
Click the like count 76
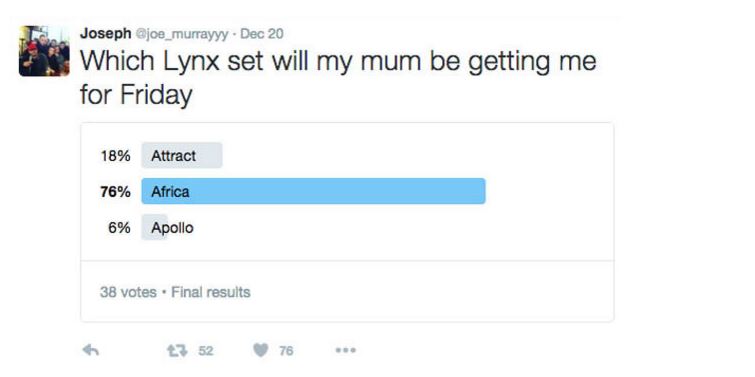coord(286,351)
